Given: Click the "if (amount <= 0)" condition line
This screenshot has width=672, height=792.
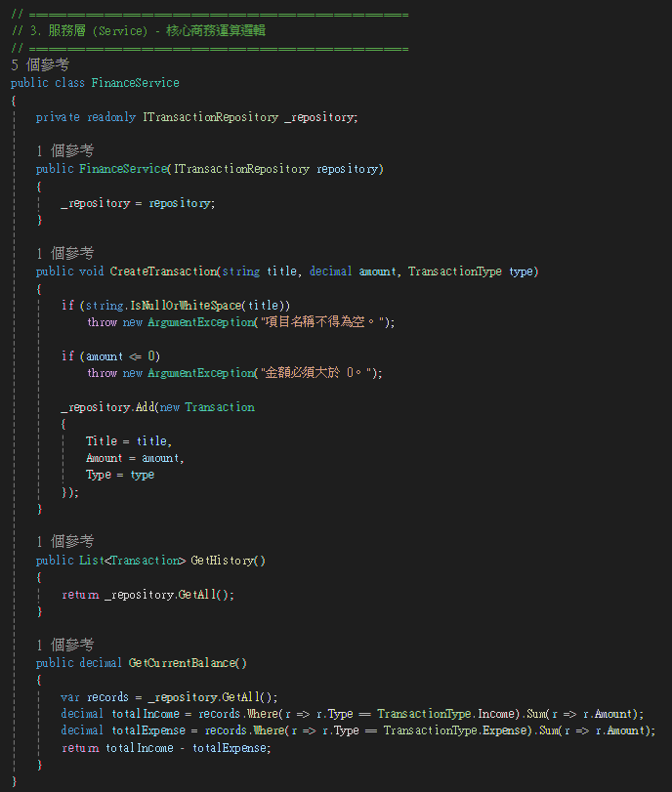Looking at the screenshot, I should (x=110, y=356).
